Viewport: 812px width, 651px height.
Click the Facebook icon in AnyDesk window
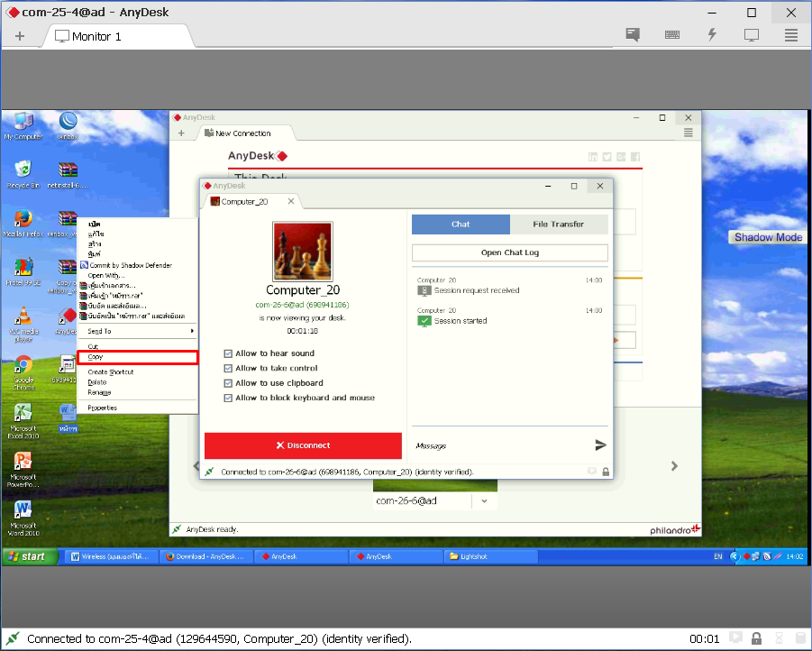tap(634, 157)
